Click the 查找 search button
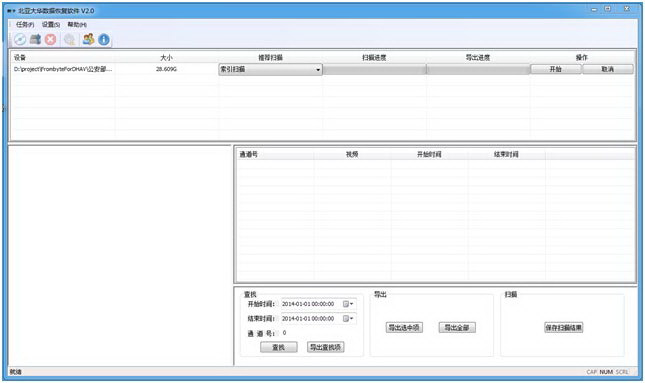 pos(278,347)
